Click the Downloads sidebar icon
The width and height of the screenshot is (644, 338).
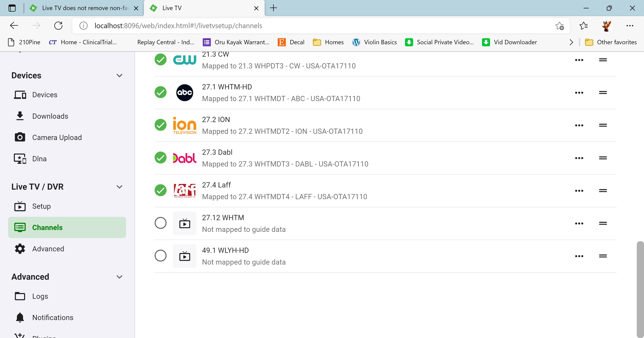(x=20, y=116)
